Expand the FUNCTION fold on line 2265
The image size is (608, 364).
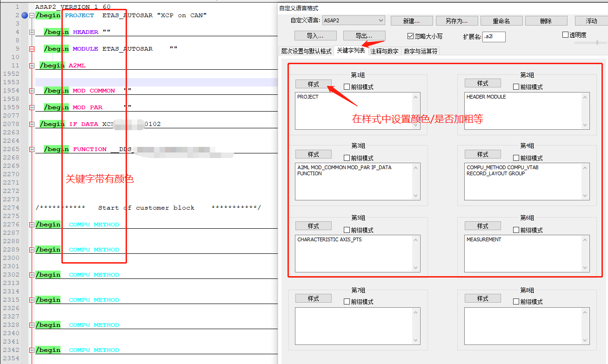point(32,149)
